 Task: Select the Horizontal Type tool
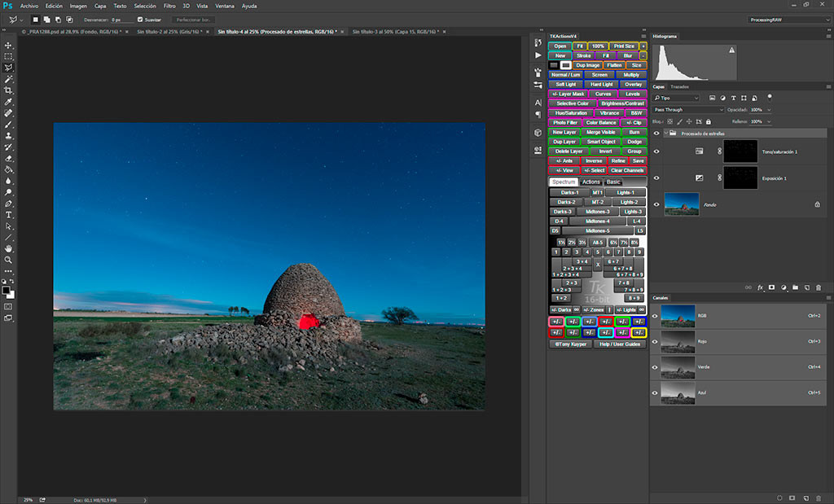pos(8,214)
